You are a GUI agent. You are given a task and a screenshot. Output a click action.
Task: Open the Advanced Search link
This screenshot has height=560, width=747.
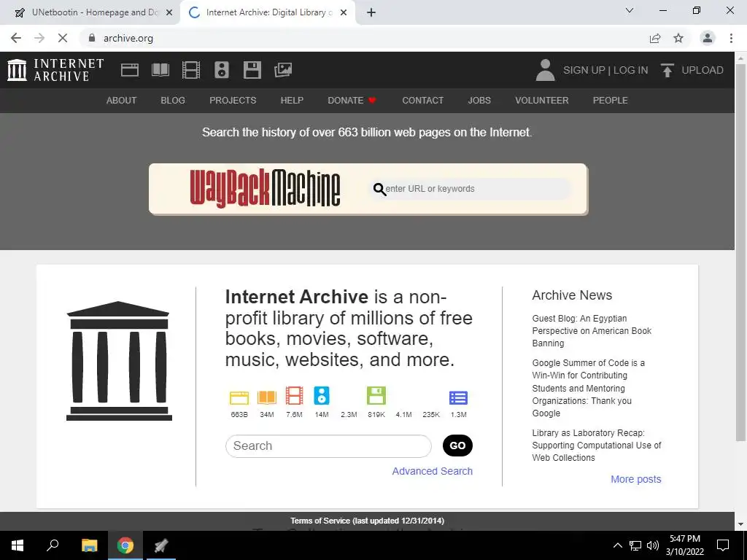[432, 471]
